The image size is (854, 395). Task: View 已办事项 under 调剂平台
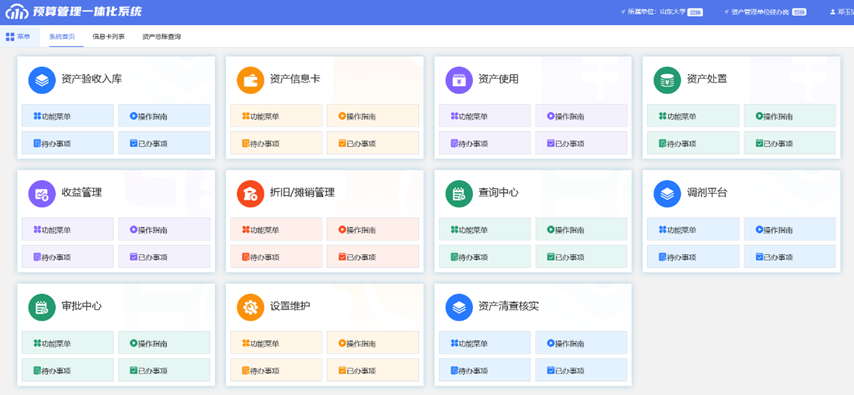[x=790, y=257]
